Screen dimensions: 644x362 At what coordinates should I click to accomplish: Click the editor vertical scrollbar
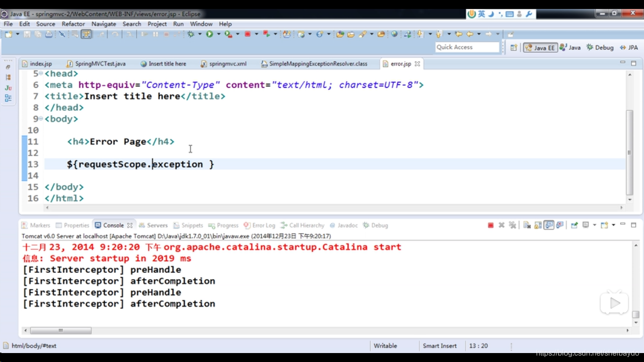point(629,152)
